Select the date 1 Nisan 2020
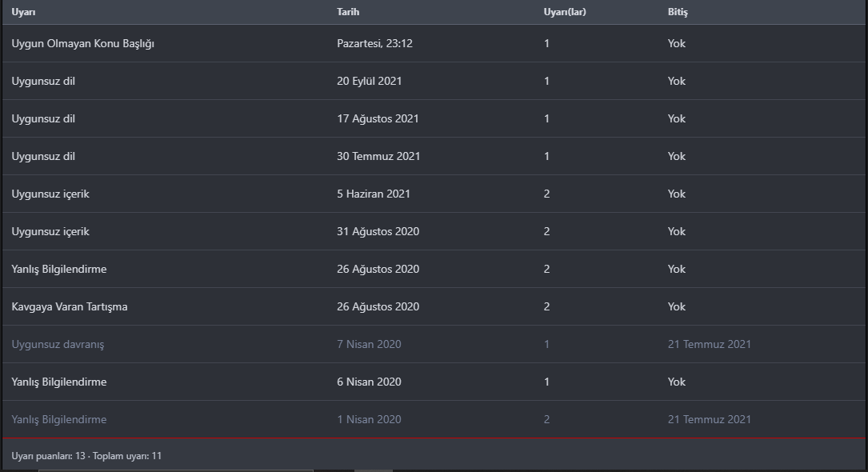The width and height of the screenshot is (868, 472). coord(369,420)
